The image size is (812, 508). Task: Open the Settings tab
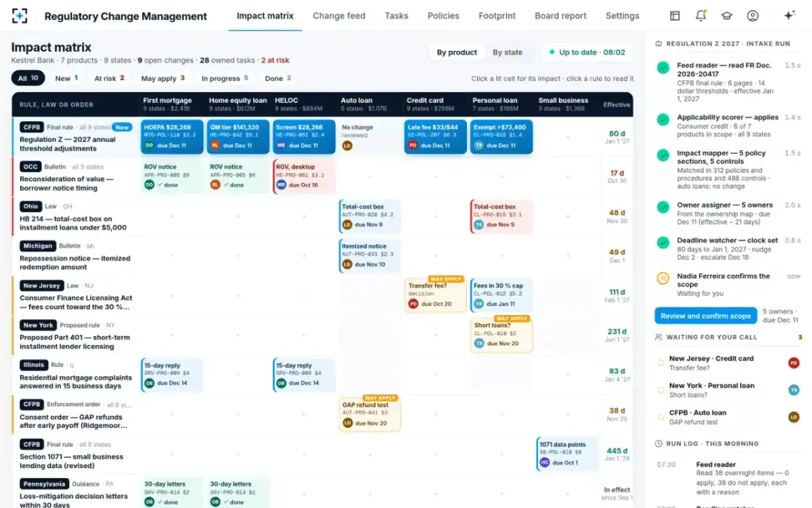(623, 16)
